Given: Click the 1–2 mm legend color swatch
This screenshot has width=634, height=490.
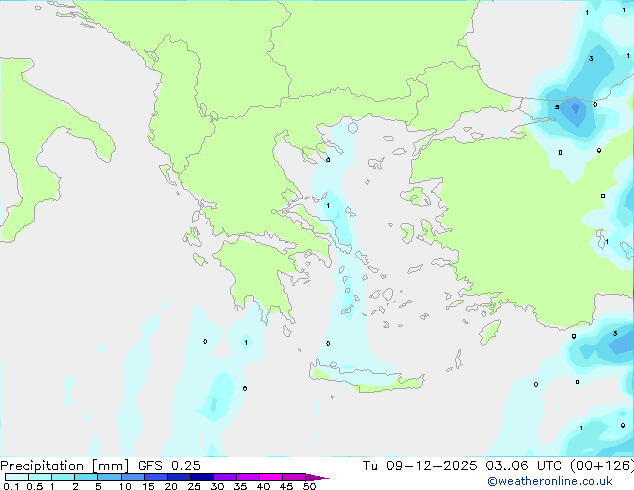Looking at the screenshot, I should click(63, 477).
